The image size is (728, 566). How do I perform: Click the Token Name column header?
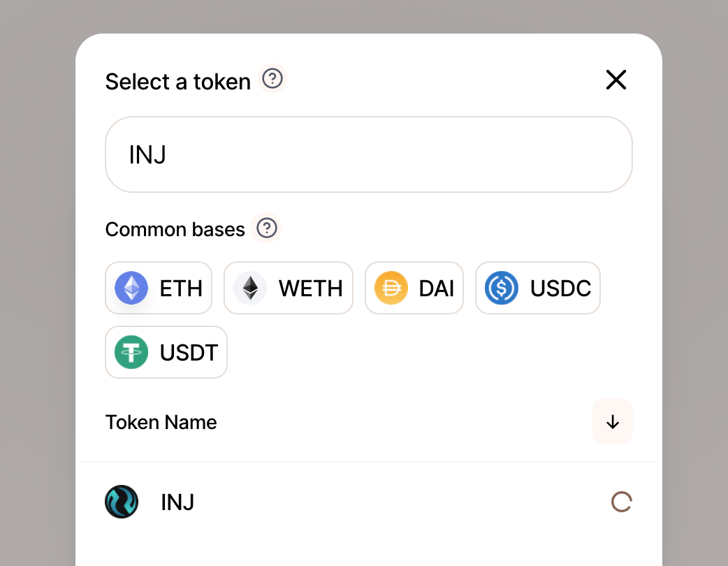161,422
